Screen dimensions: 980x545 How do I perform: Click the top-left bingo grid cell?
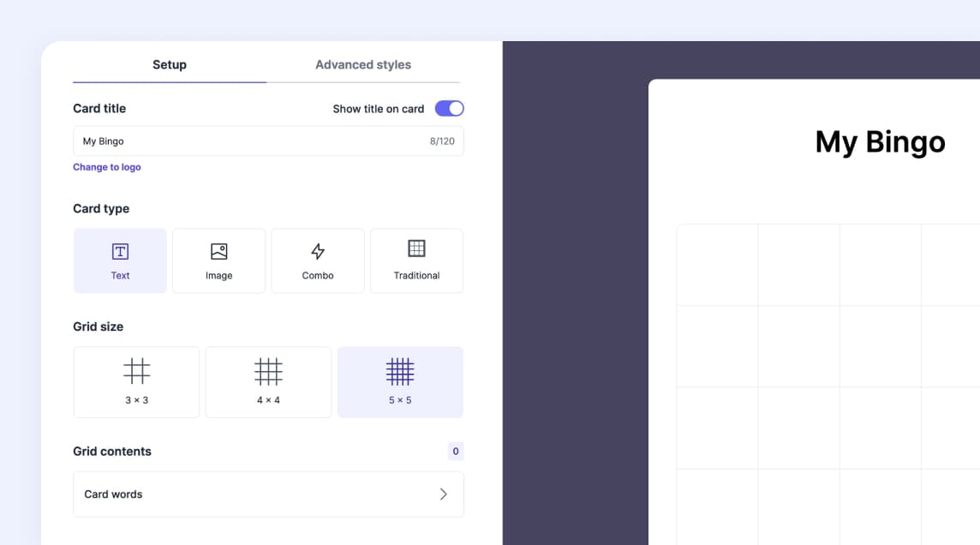(717, 266)
